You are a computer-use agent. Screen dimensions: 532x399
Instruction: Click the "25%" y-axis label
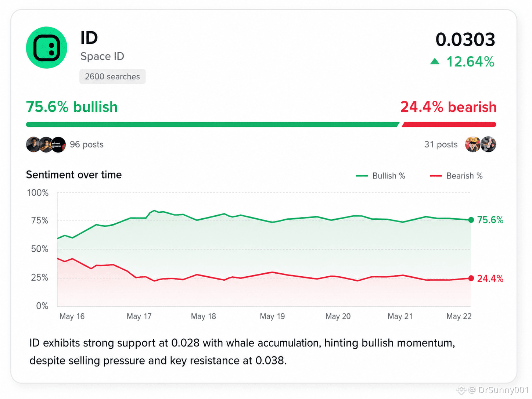point(40,277)
